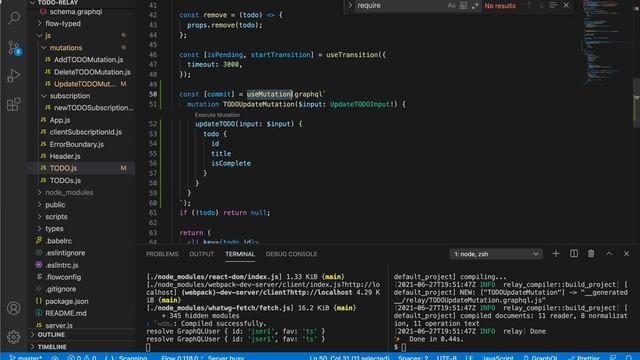Change indentation via Spaces: 2

413,357
